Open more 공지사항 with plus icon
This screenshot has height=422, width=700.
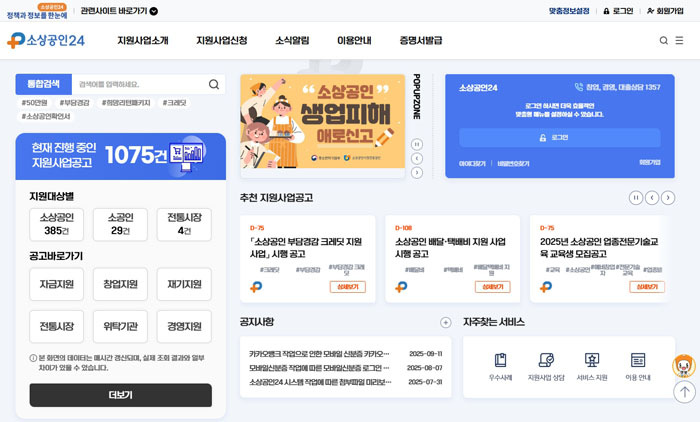pos(446,322)
